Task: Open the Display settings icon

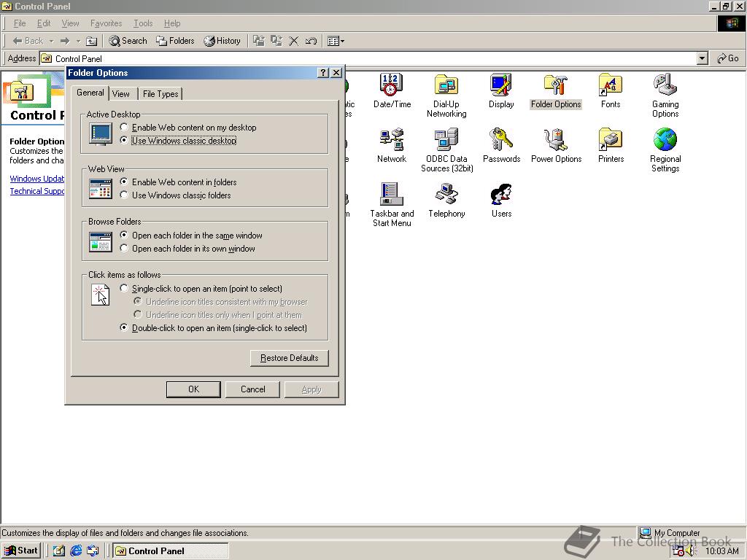Action: 501,90
